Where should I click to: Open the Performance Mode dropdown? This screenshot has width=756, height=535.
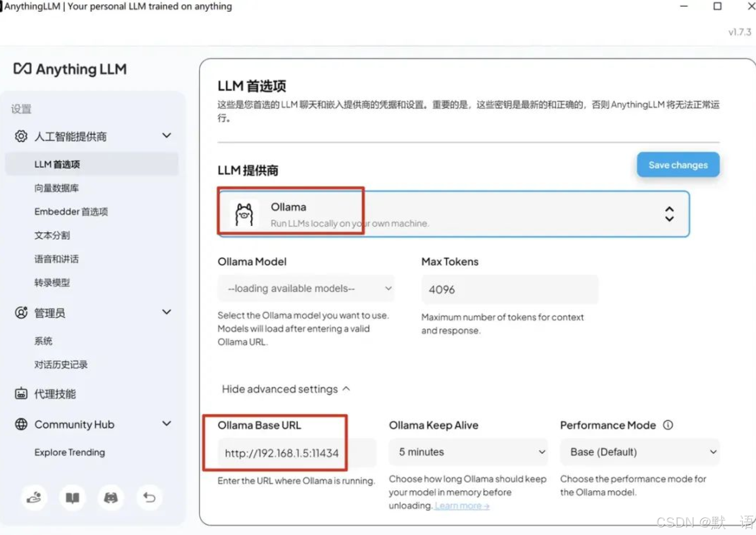[640, 452]
